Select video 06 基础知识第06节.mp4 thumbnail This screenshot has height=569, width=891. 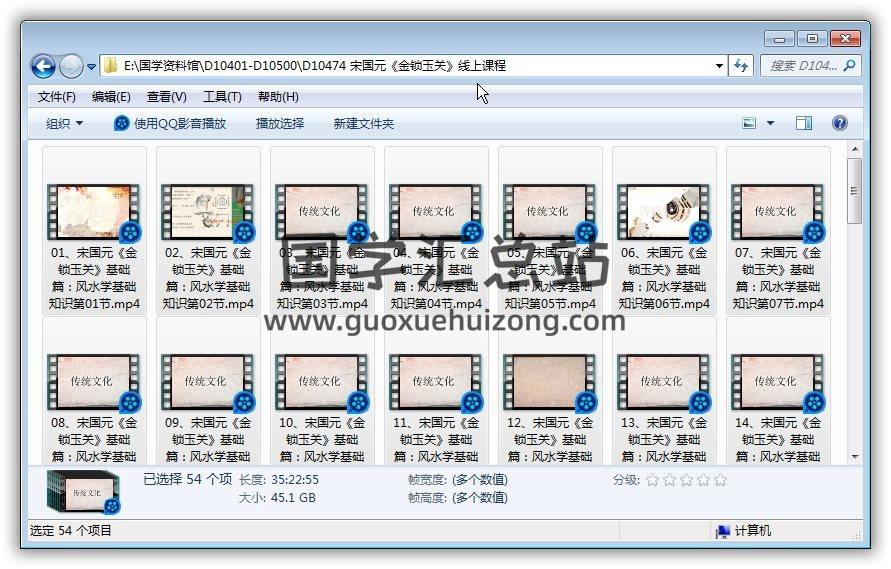[x=664, y=211]
